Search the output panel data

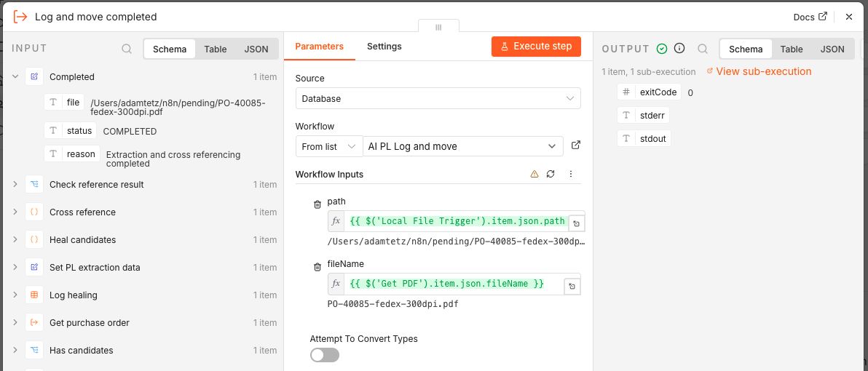tap(703, 49)
